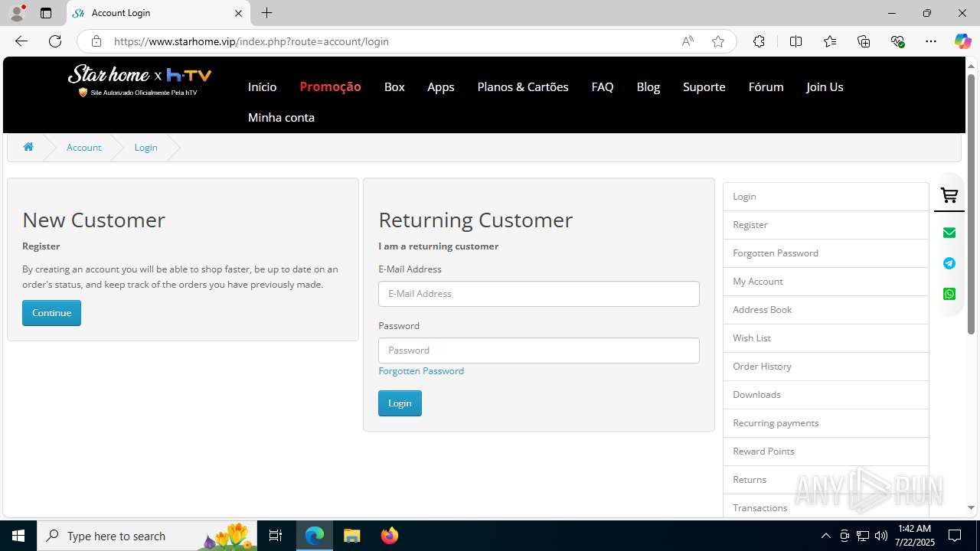Open Address Book in sidebar list
Image resolution: width=980 pixels, height=551 pixels.
click(x=826, y=310)
